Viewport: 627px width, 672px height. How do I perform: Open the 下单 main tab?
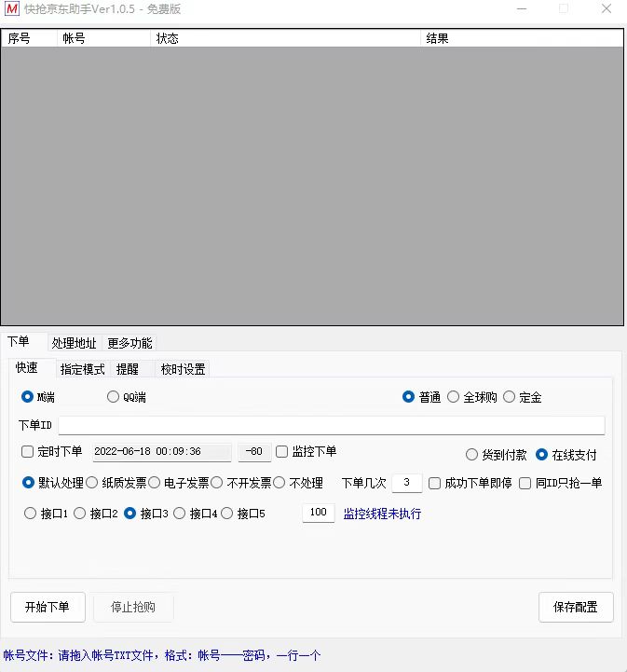pyautogui.click(x=24, y=341)
